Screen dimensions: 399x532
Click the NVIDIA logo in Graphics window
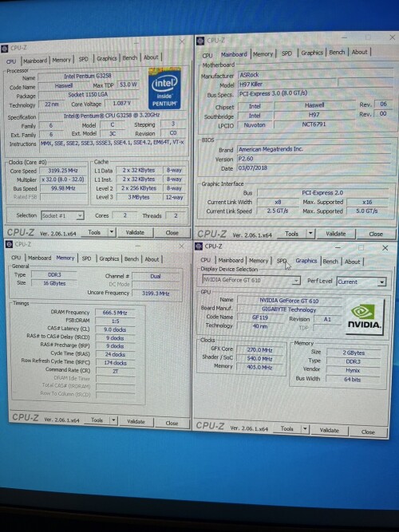tap(365, 317)
